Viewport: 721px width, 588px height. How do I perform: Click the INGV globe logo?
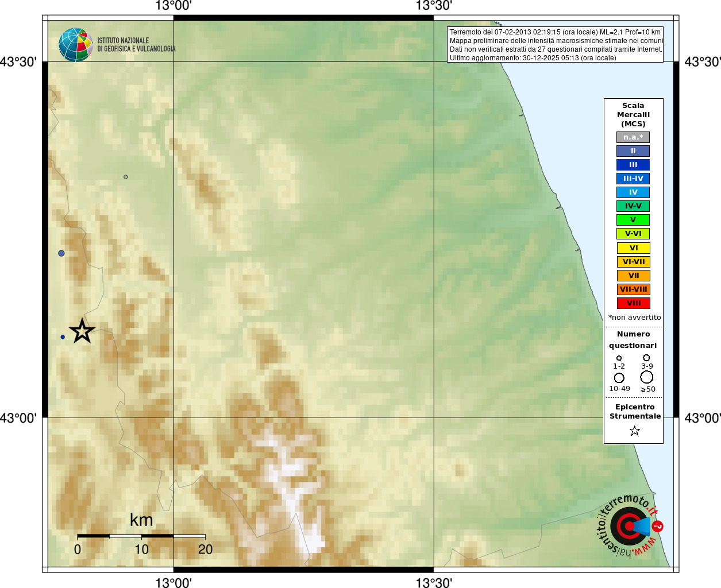coord(75,45)
